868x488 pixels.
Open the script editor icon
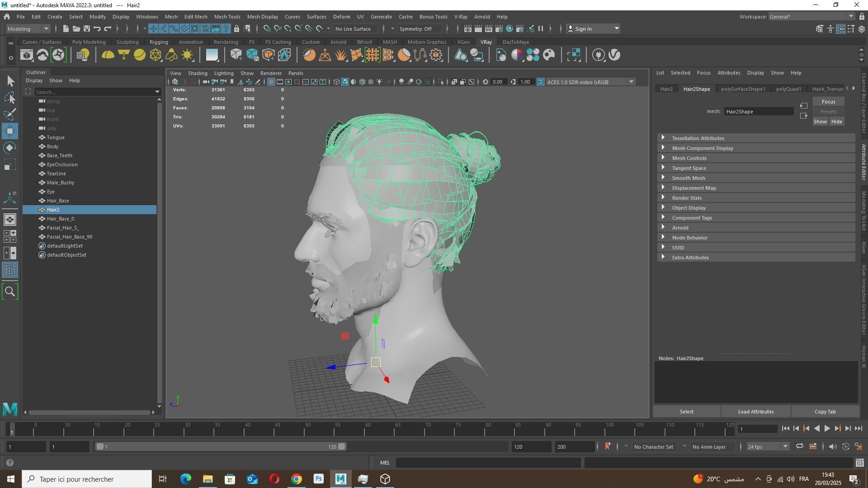click(859, 463)
